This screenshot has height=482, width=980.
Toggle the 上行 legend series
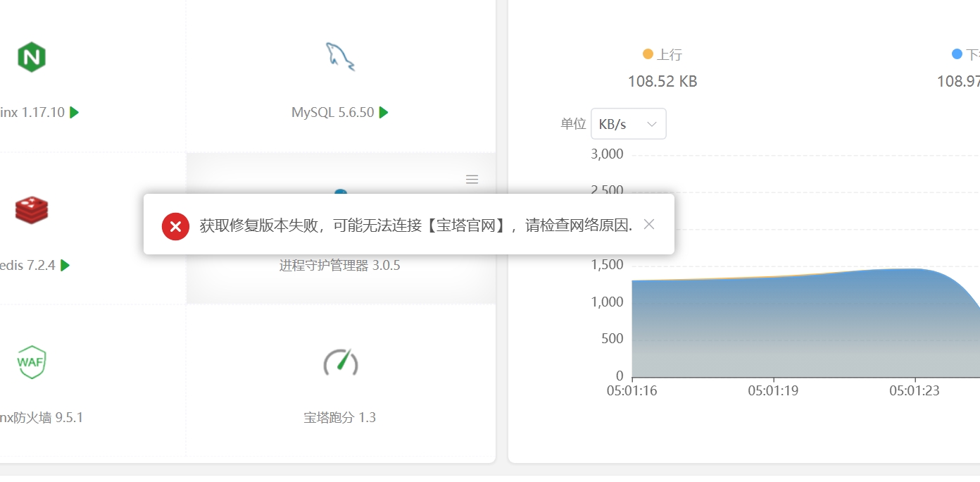click(662, 54)
